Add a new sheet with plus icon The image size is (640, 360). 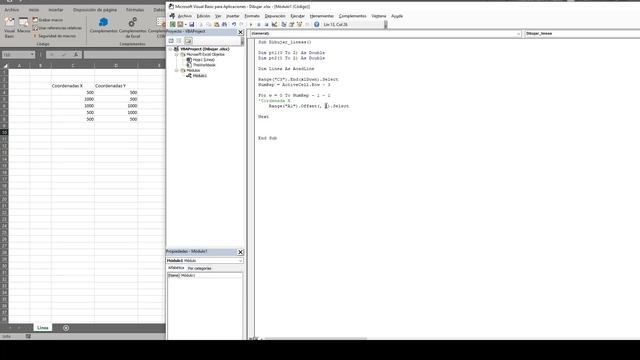[x=66, y=328]
